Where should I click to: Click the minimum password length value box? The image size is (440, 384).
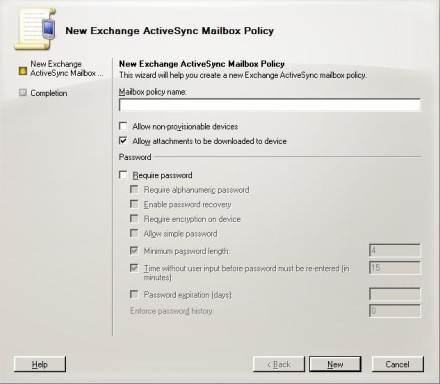[x=395, y=251]
